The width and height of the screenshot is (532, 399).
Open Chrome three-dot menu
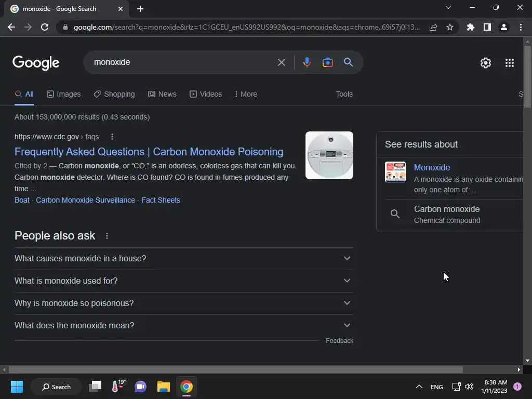521,27
